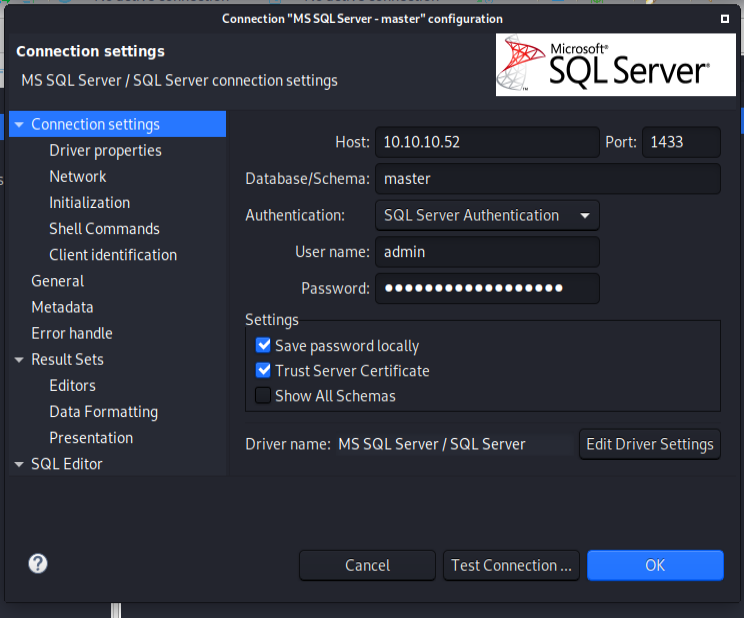Click into the Host input field

point(486,142)
